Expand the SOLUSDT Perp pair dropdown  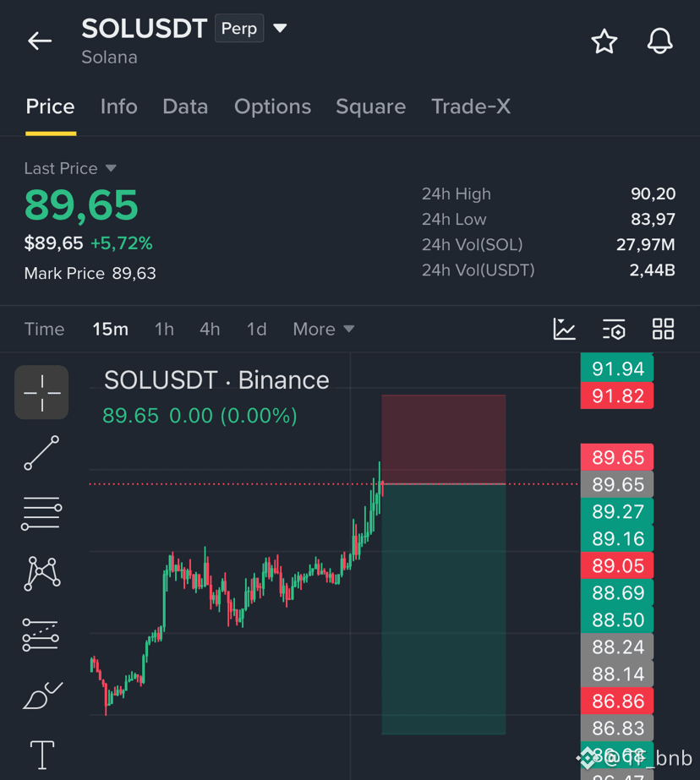(x=280, y=29)
